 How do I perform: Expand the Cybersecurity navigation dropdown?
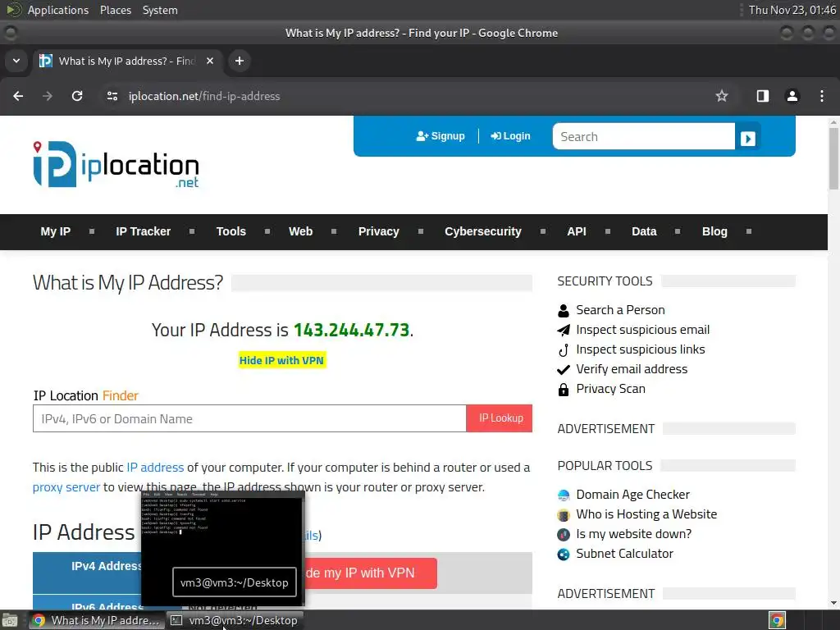[x=543, y=231]
